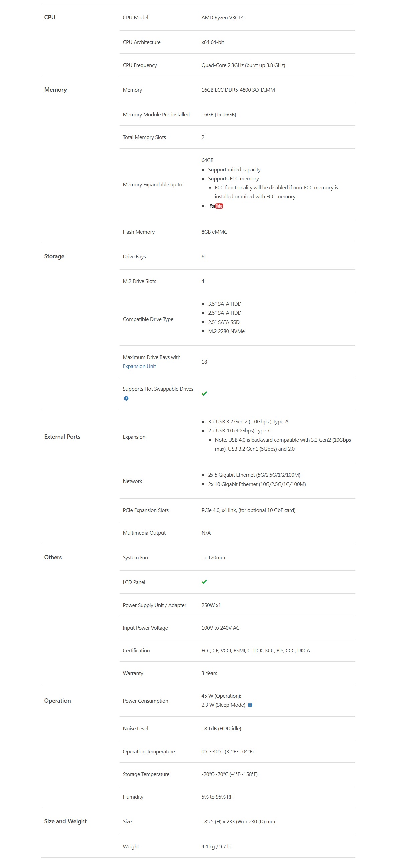Click the CPU section heading

click(x=50, y=17)
